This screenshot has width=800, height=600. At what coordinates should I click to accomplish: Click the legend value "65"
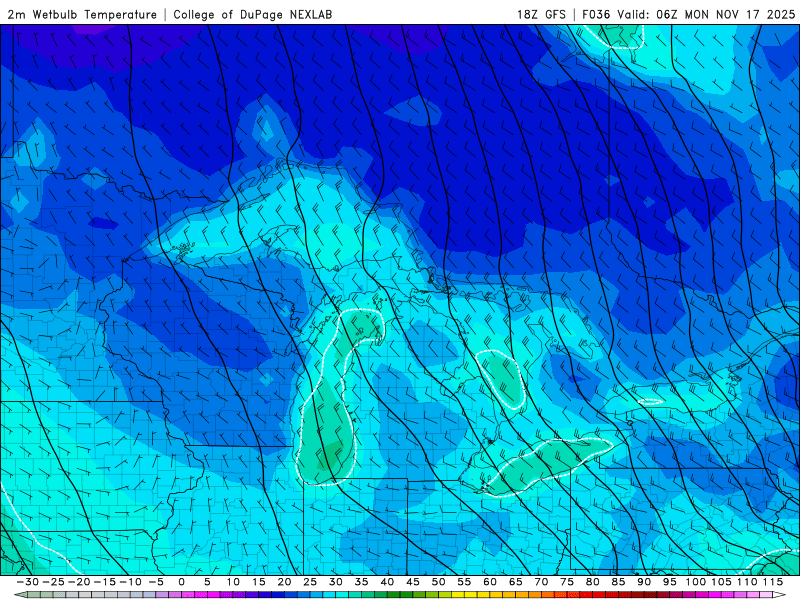coord(515,582)
